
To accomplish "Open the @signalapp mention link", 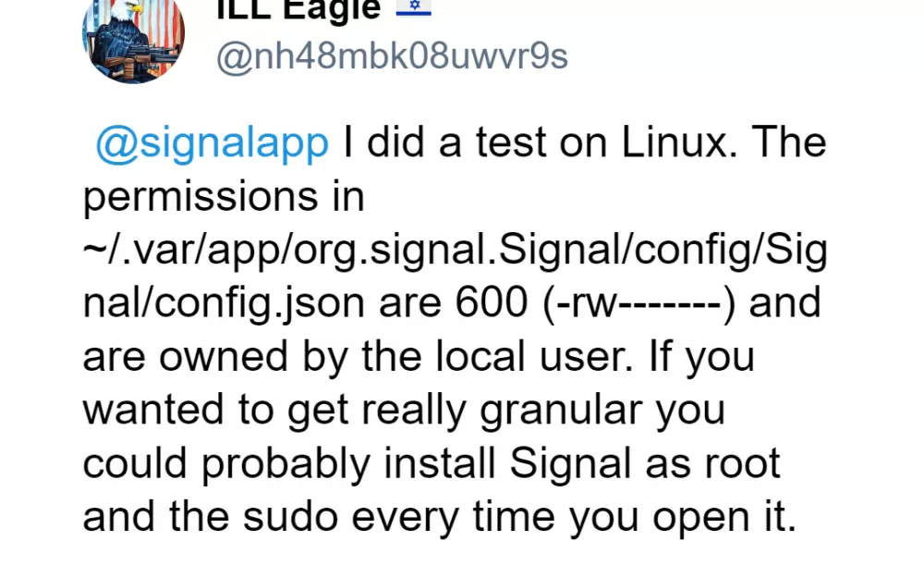I will pos(213,143).
